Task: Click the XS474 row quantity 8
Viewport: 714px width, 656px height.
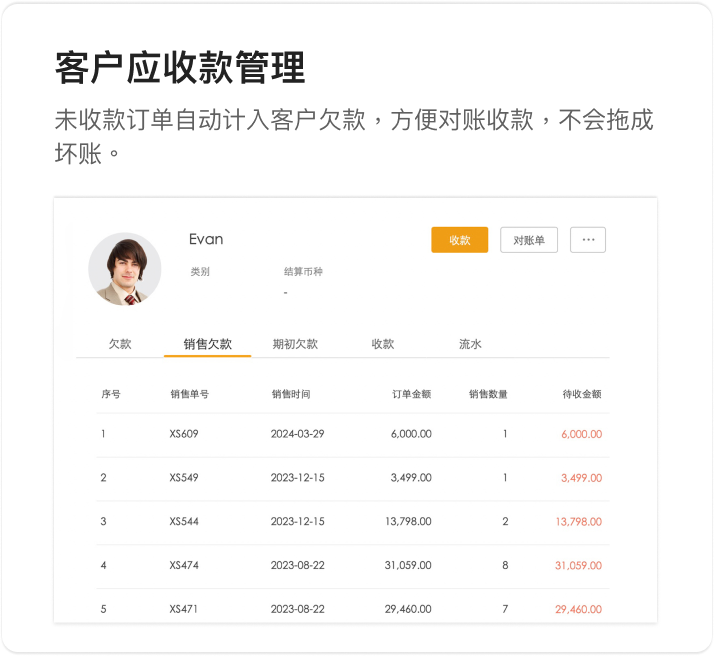Action: pos(505,565)
